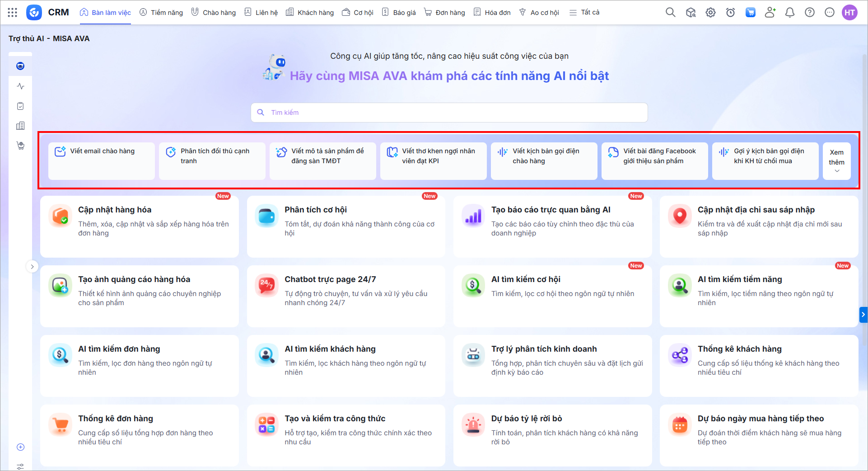Open the 'Tất cả' modules menu
The height and width of the screenshot is (471, 868).
tap(584, 13)
